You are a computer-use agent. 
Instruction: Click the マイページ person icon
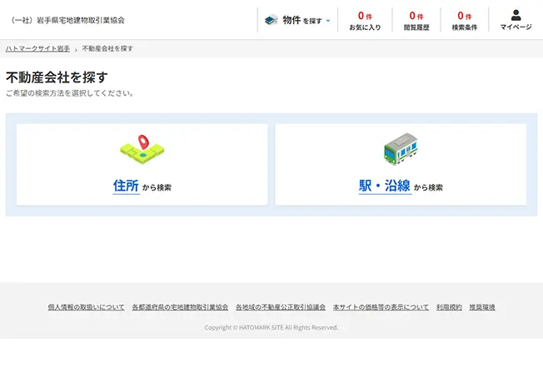pyautogui.click(x=516, y=15)
